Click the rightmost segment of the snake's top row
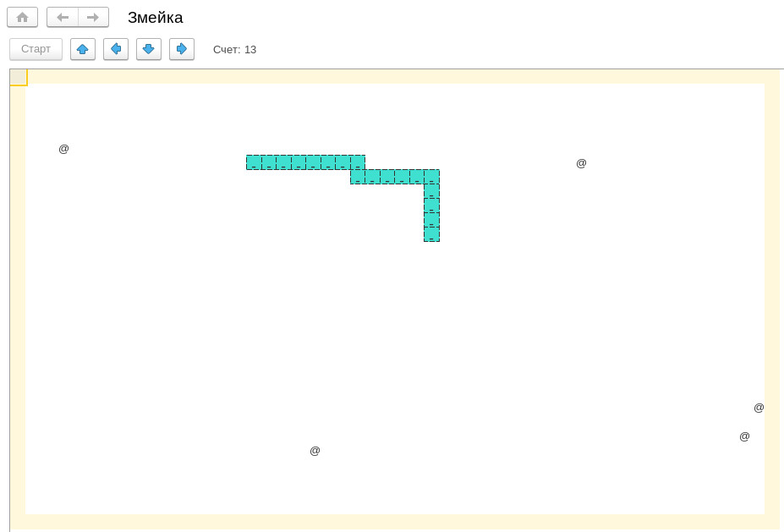Screen dimensions: 784x532 pos(358,162)
